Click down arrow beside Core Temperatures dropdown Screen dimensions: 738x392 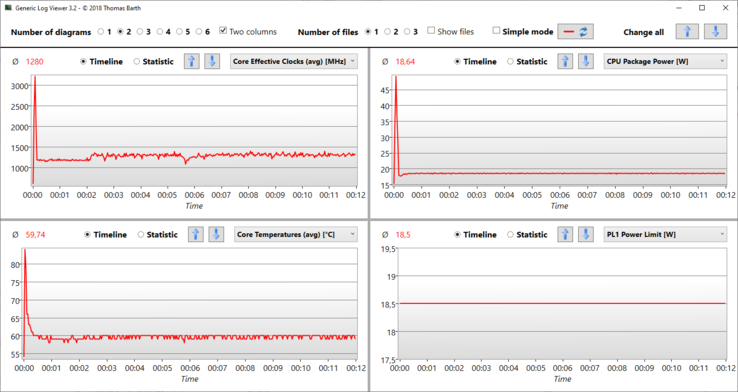coord(216,234)
